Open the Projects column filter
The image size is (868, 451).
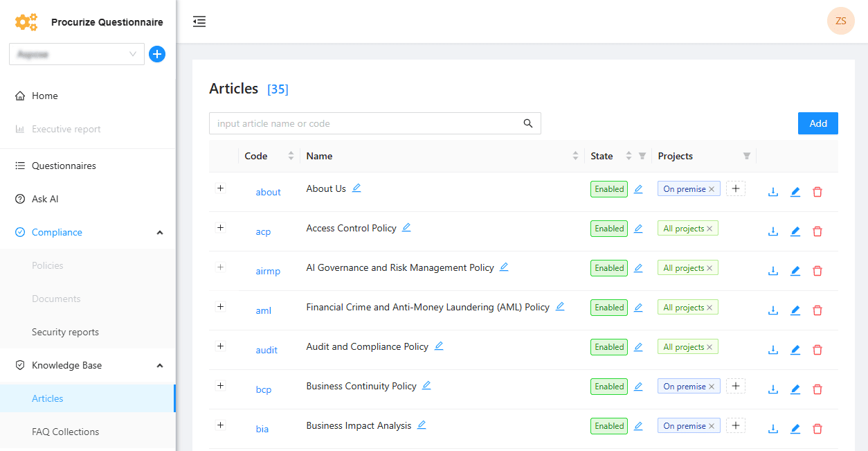click(x=746, y=155)
